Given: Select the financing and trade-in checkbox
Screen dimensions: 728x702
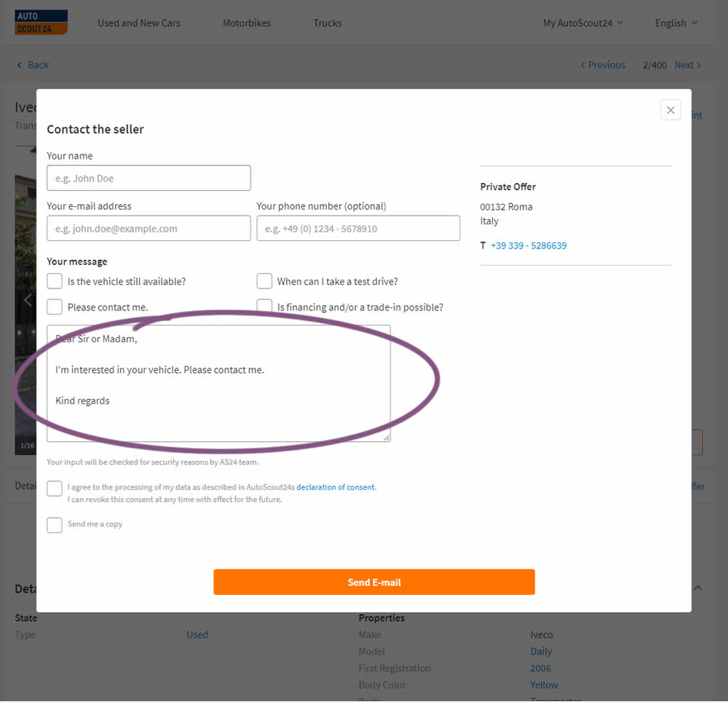Looking at the screenshot, I should tap(264, 307).
